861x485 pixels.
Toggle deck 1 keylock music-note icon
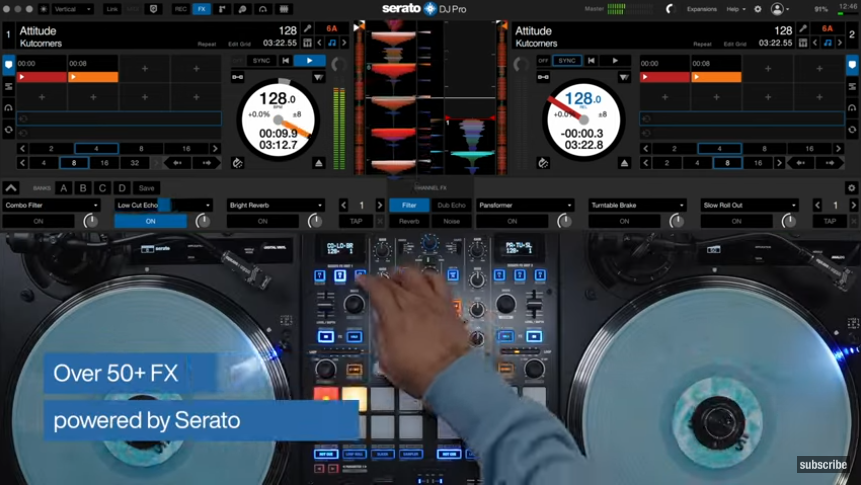[332, 42]
